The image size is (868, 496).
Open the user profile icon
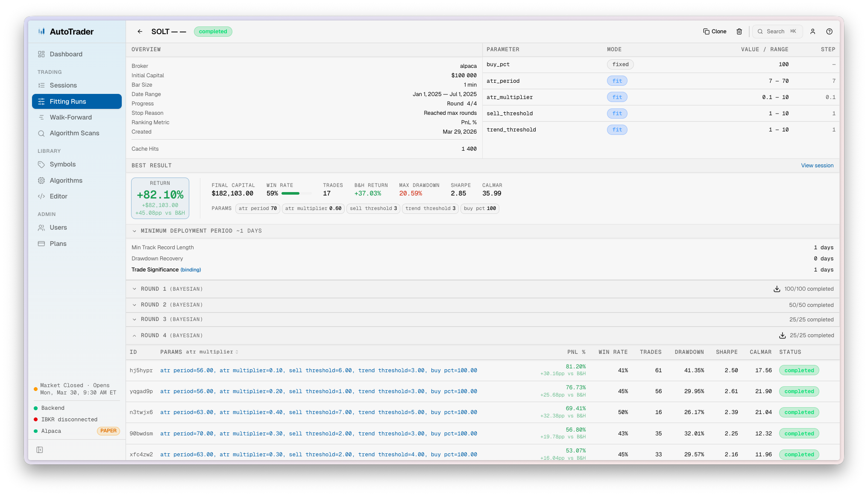pos(813,32)
